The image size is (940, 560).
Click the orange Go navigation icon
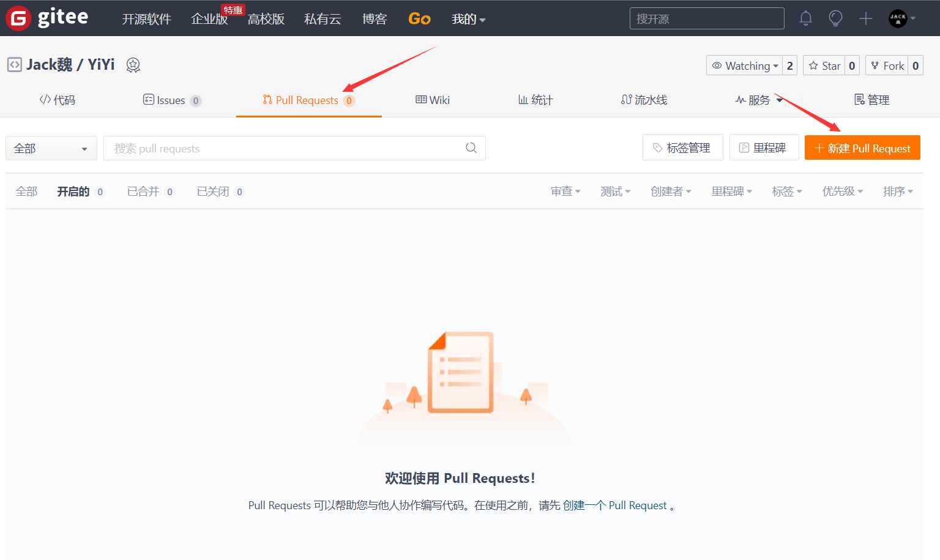point(419,18)
